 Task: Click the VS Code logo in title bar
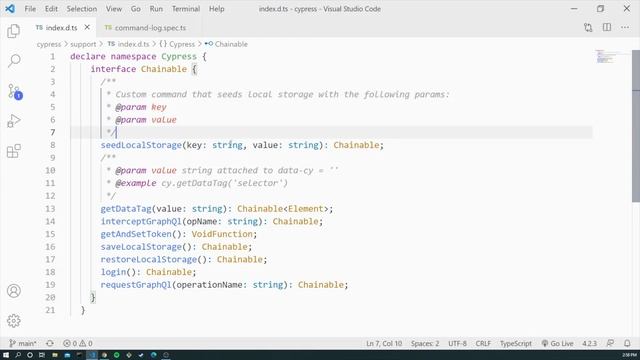10,9
